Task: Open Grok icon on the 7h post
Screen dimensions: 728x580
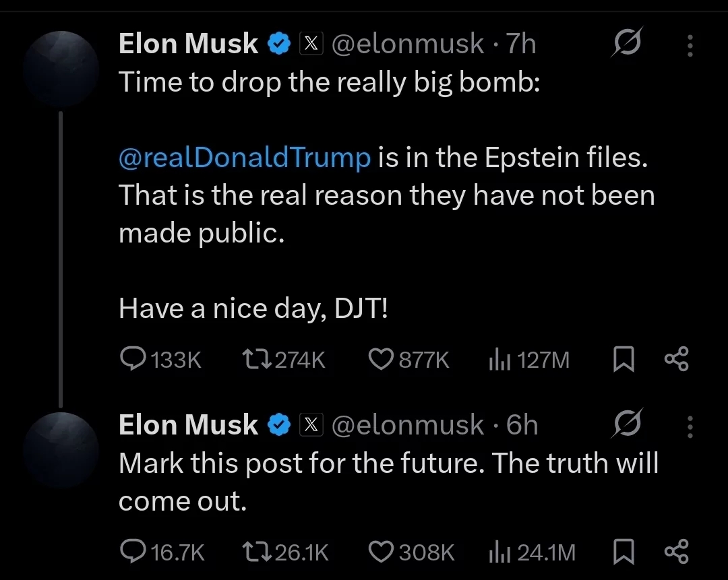Action: coord(628,42)
